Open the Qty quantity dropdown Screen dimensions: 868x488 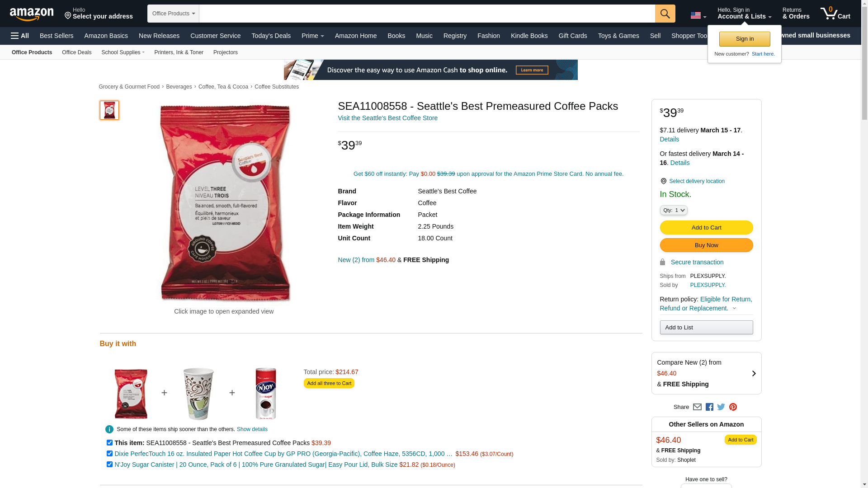tap(674, 210)
